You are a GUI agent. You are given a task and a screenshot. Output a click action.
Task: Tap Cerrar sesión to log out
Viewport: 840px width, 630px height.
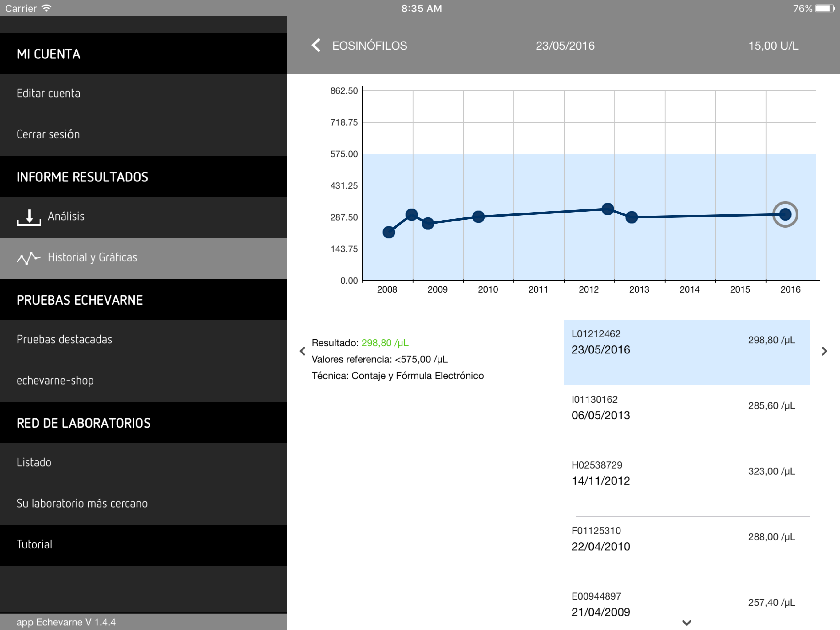48,134
